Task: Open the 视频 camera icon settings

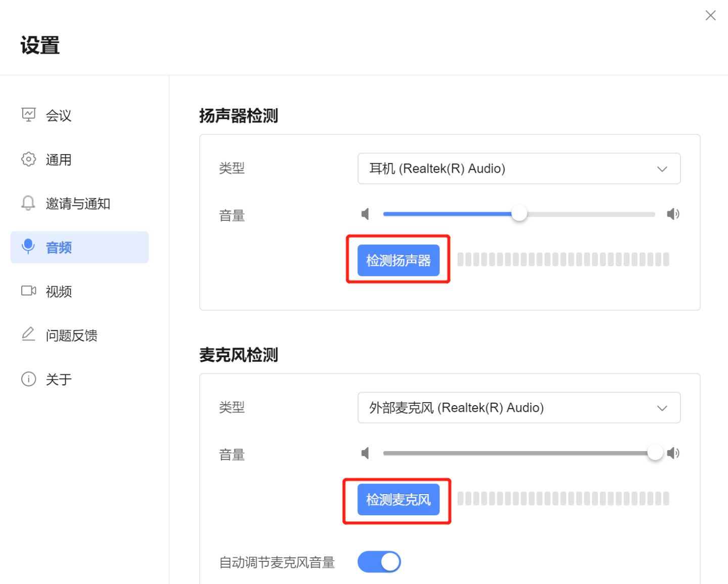Action: coord(28,291)
